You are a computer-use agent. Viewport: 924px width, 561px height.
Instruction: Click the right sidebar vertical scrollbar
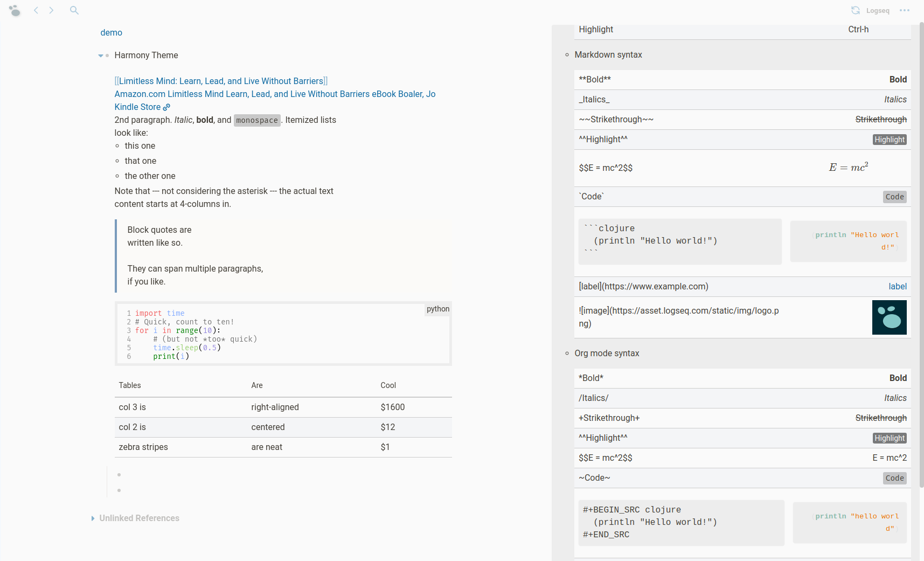[921, 256]
